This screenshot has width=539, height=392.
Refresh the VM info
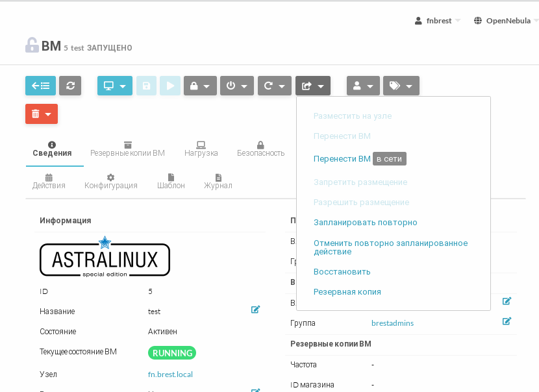coord(70,86)
